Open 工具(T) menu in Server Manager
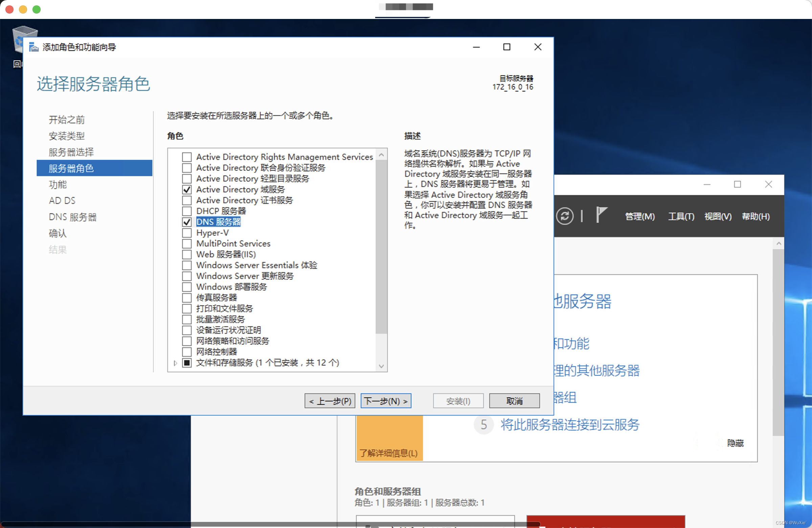This screenshot has width=812, height=528. (681, 216)
